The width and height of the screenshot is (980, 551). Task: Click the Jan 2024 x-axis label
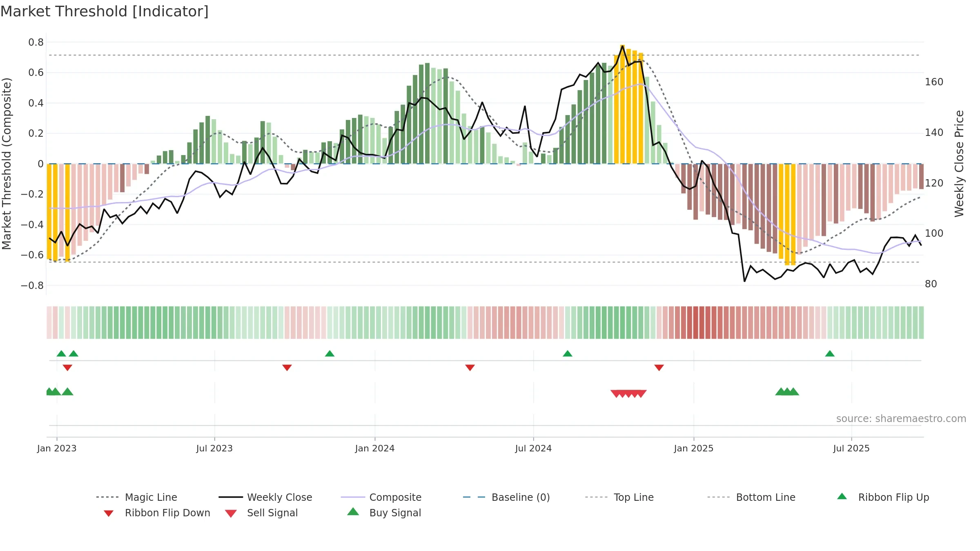(375, 448)
